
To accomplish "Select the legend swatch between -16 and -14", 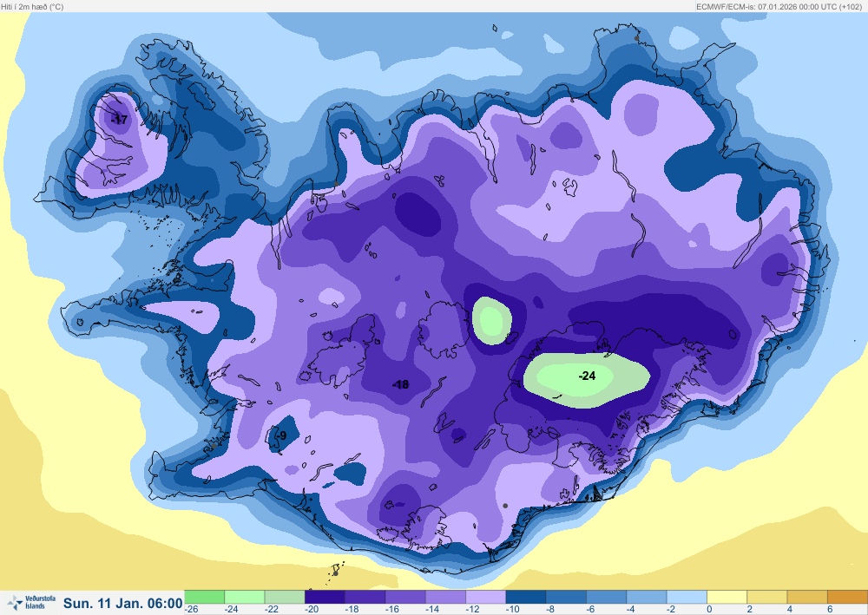I will tap(405, 597).
